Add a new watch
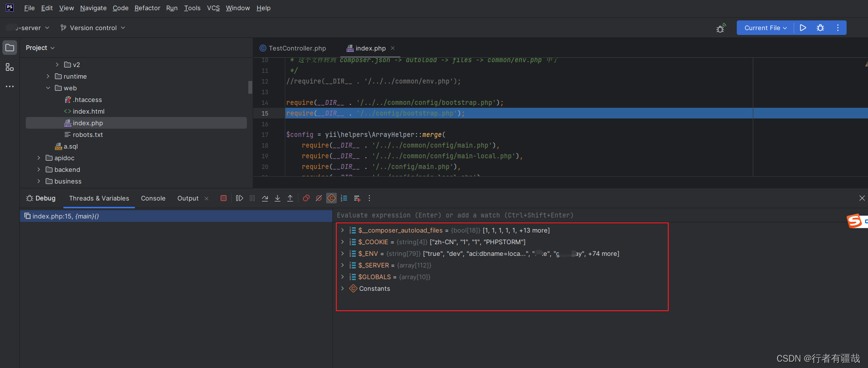The image size is (868, 368). tap(357, 198)
